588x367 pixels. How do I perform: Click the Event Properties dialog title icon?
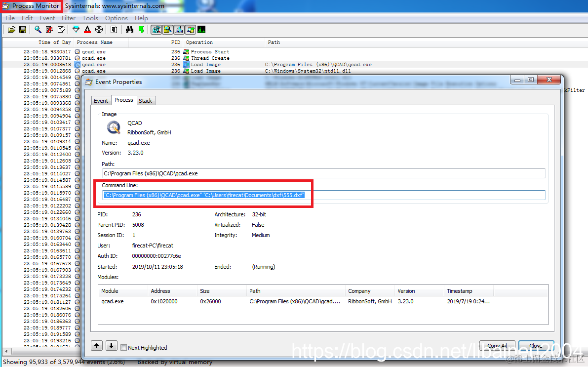pos(89,82)
